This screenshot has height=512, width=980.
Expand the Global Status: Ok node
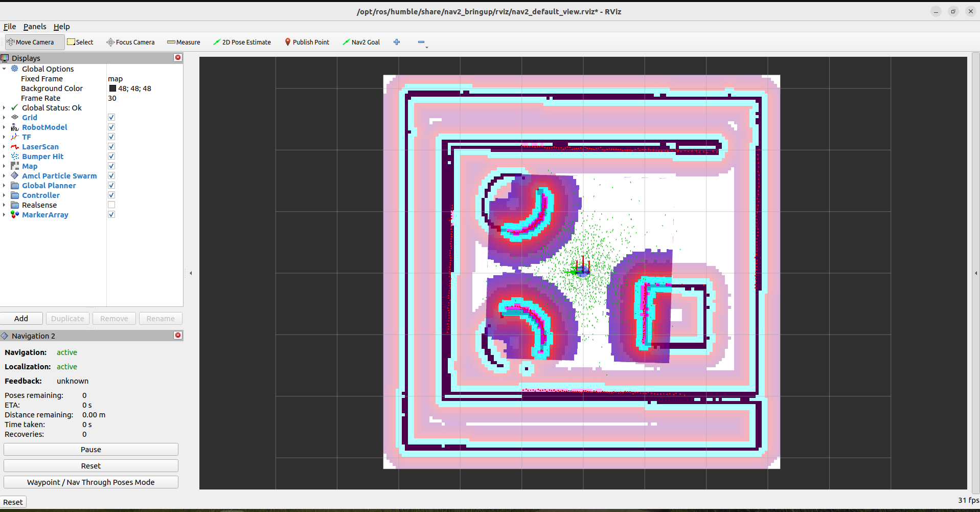[4, 107]
